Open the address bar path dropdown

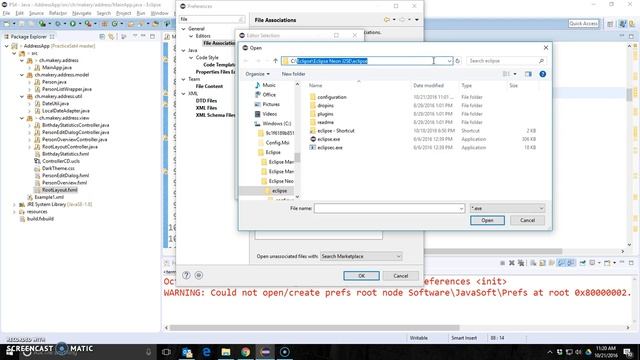click(x=449, y=61)
